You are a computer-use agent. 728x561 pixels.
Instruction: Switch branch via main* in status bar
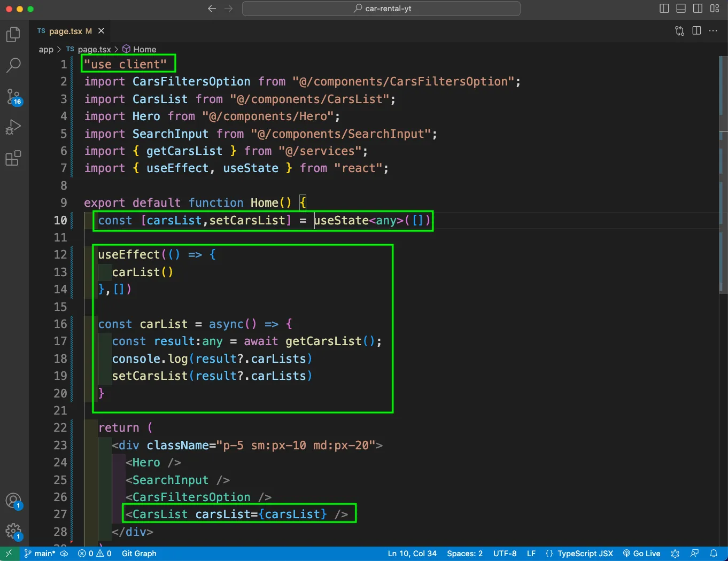tap(40, 554)
